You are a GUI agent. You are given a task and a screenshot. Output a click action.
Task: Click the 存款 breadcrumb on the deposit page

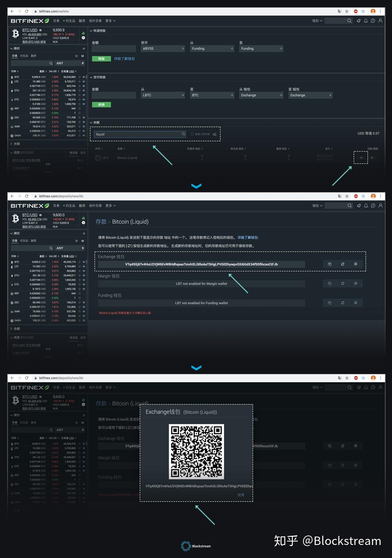pos(101,222)
